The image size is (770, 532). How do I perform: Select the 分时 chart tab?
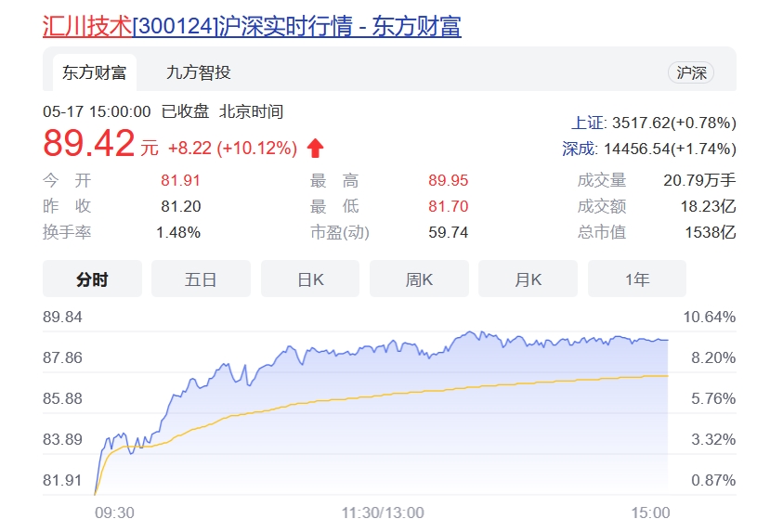point(92,279)
